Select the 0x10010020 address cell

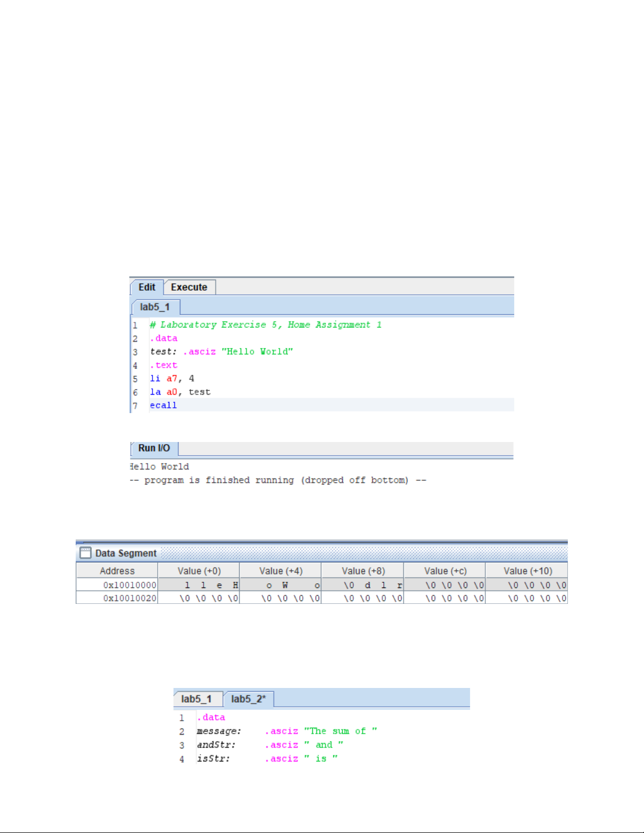click(129, 598)
